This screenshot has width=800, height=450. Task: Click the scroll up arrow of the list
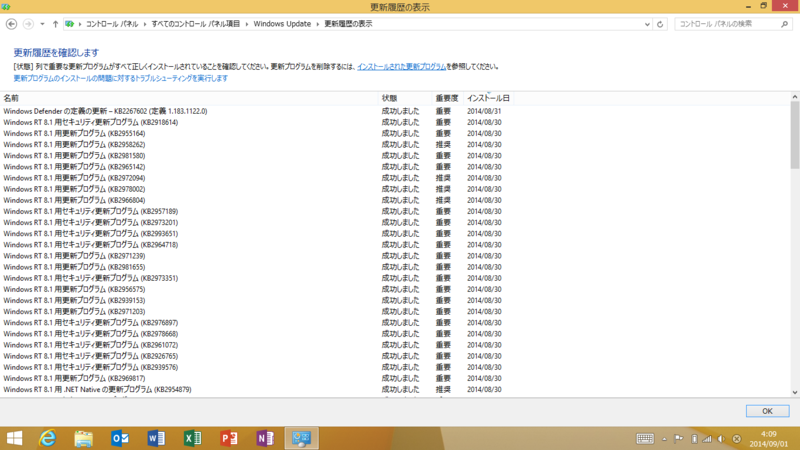point(795,97)
